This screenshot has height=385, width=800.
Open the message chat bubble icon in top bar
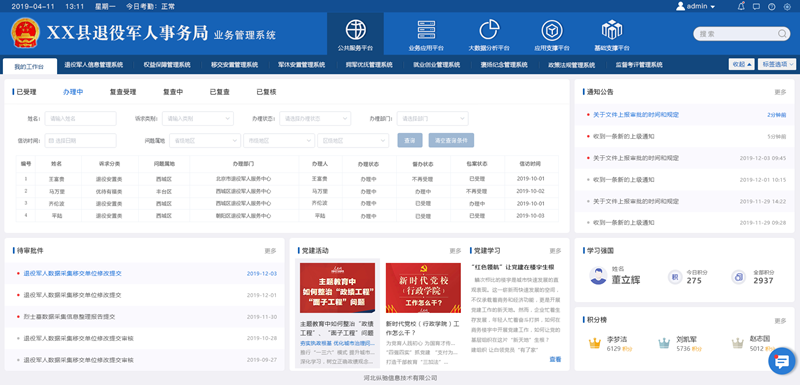pos(756,7)
